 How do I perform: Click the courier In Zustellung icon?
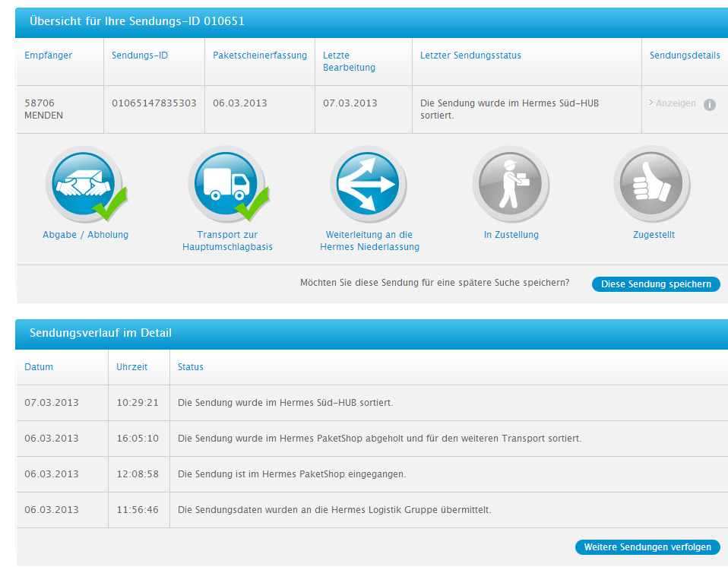click(x=510, y=184)
